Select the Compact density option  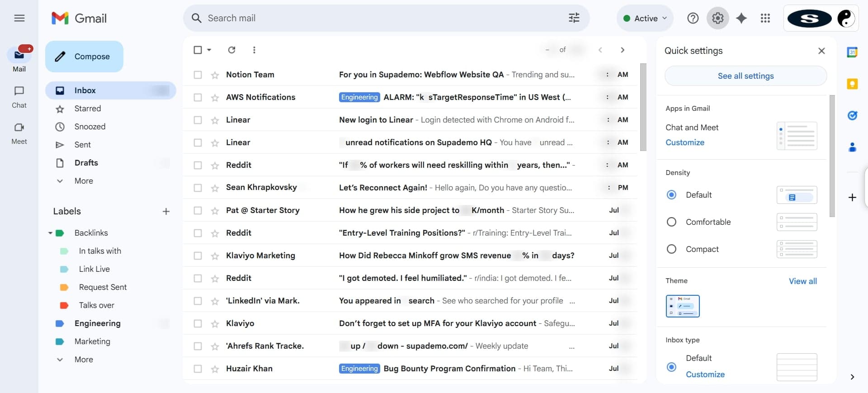(x=671, y=249)
